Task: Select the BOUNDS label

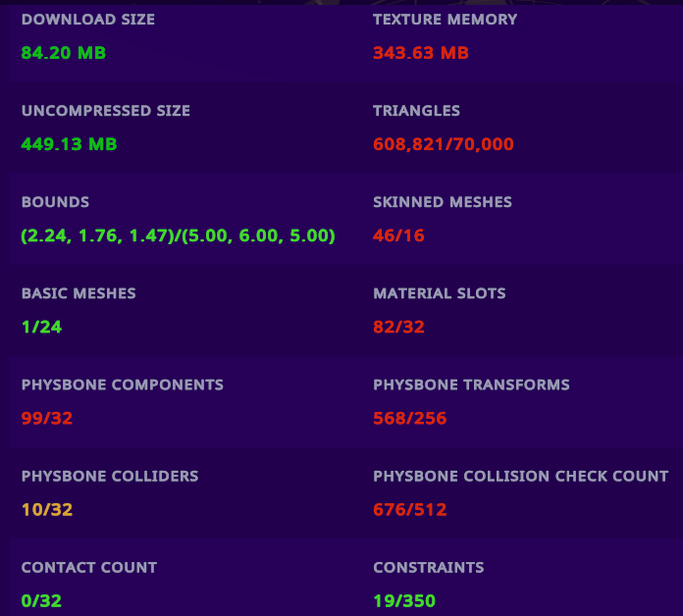Action: pyautogui.click(x=55, y=202)
